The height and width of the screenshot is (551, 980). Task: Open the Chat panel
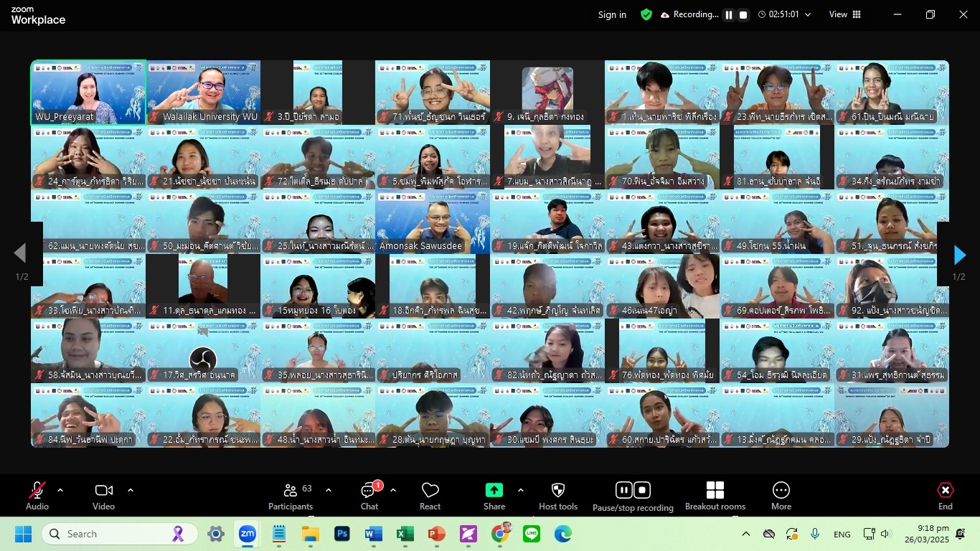click(369, 496)
